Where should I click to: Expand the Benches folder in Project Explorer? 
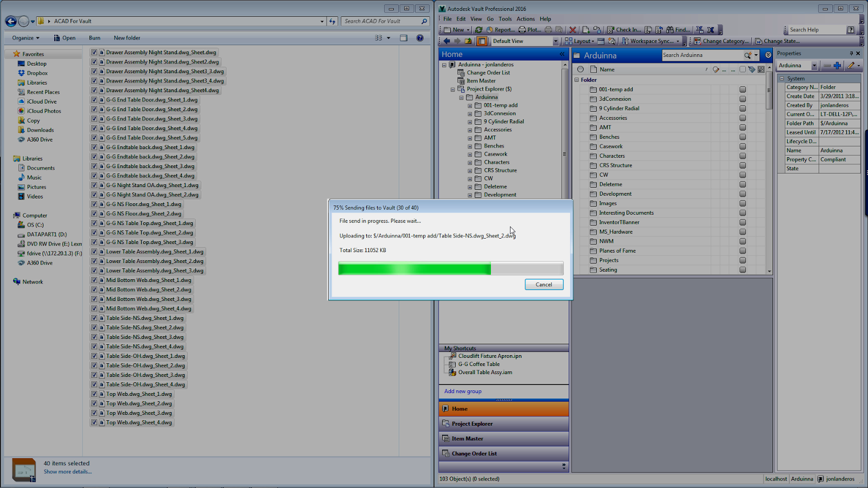pyautogui.click(x=470, y=146)
